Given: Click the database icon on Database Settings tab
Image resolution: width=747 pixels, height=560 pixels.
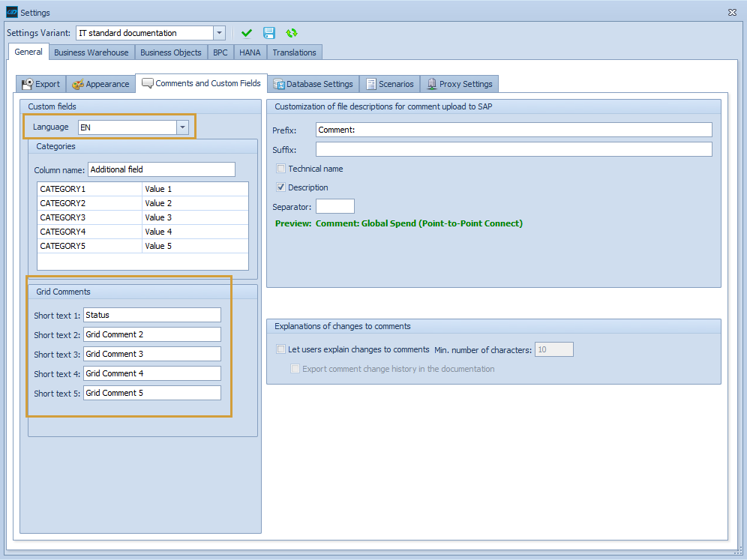Looking at the screenshot, I should click(279, 84).
